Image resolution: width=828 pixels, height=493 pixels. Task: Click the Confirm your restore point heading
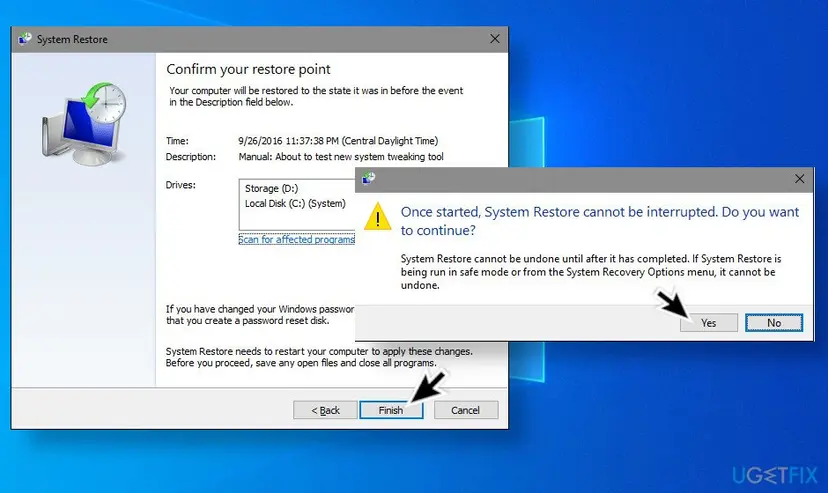pyautogui.click(x=248, y=69)
